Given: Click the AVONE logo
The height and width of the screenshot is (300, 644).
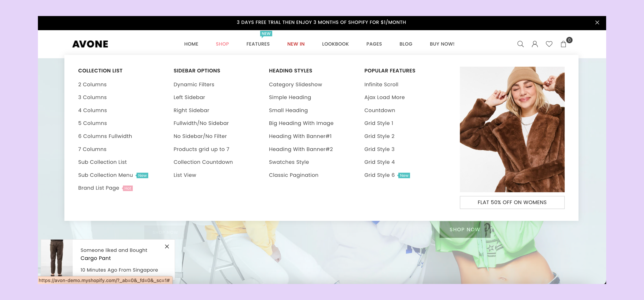Looking at the screenshot, I should pyautogui.click(x=90, y=44).
